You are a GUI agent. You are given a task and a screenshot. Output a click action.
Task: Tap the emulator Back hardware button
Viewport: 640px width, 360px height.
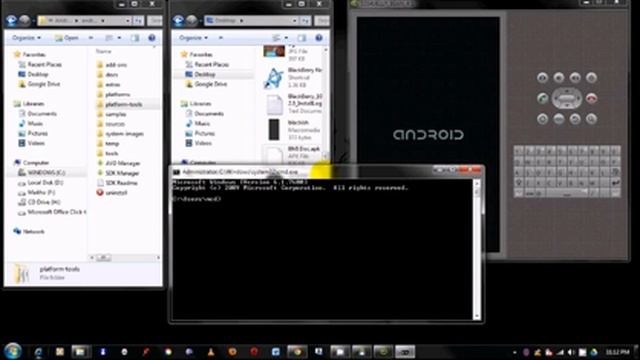(x=575, y=119)
